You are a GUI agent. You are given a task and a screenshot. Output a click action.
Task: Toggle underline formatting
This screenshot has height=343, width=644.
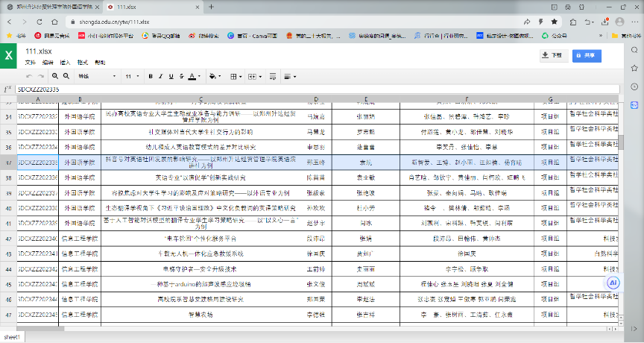click(171, 76)
